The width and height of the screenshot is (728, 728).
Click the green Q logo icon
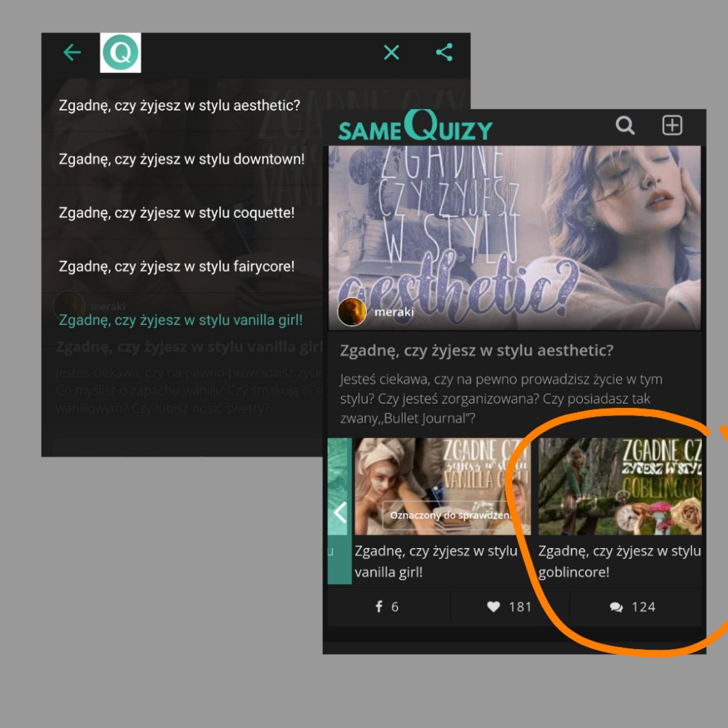point(121,53)
